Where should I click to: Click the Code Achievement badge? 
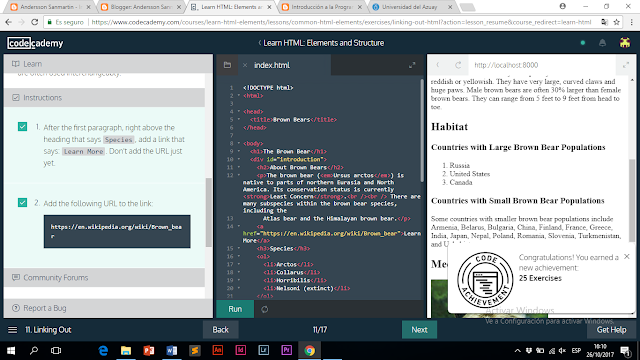tap(485, 280)
